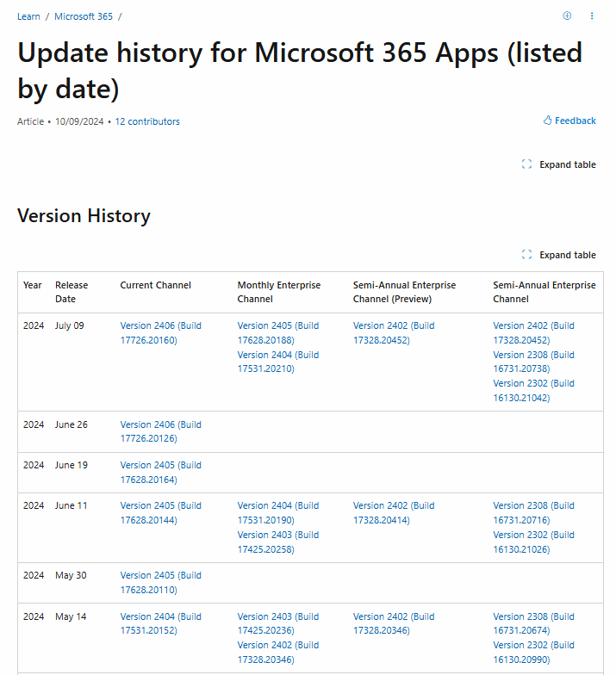Viewport: 616px width, 675px height.
Task: Click the page title Update history heading
Action: click(x=300, y=71)
